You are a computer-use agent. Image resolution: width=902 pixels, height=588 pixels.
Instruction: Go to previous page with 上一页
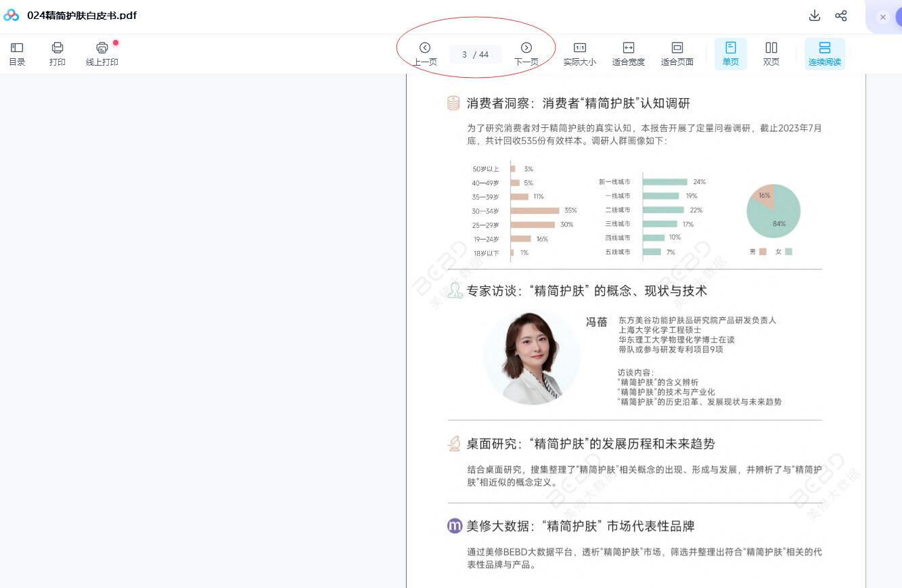coord(425,53)
